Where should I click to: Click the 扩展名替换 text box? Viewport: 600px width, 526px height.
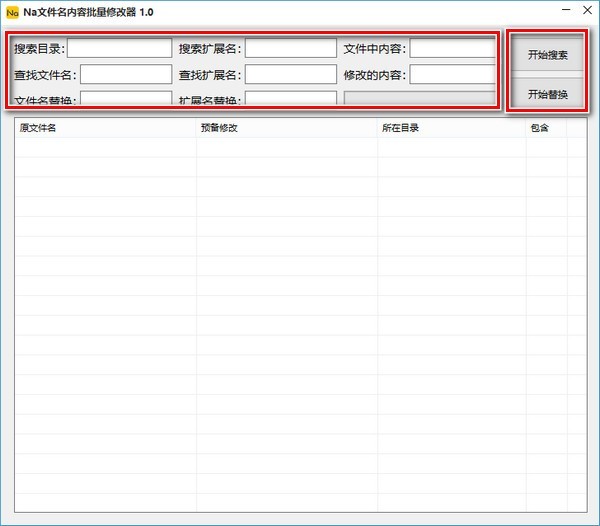[x=291, y=98]
